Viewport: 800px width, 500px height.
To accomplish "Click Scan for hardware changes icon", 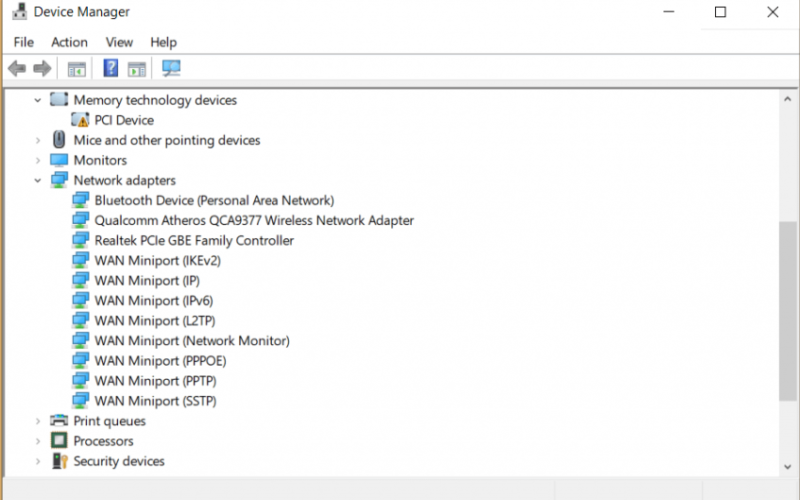I will (x=171, y=68).
